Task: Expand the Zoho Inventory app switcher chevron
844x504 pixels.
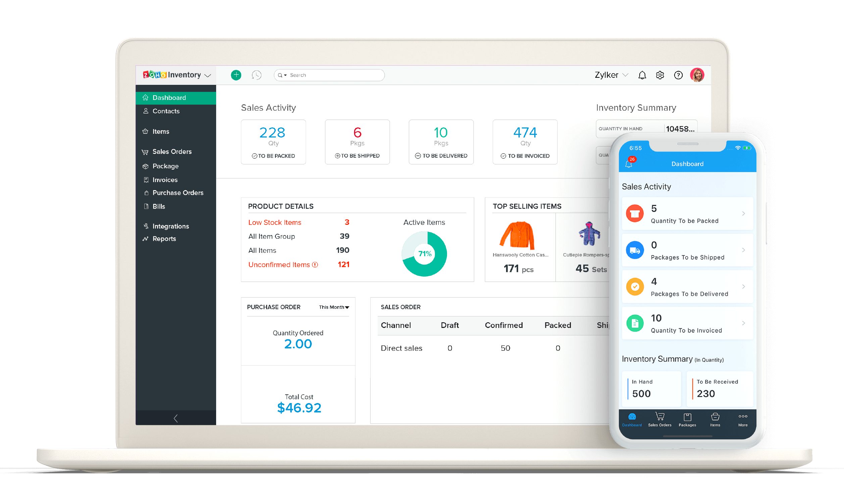Action: tap(208, 75)
